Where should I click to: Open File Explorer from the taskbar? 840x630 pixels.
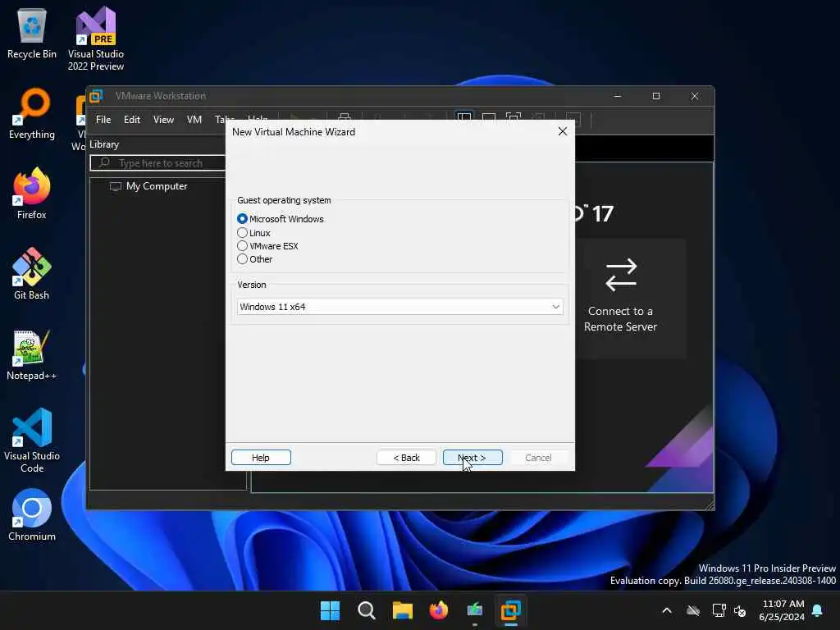pos(402,610)
